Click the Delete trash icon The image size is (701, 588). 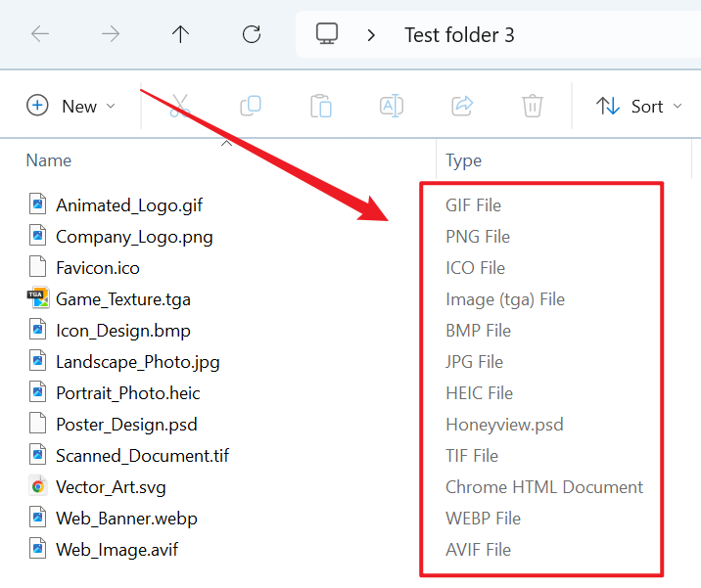click(533, 106)
